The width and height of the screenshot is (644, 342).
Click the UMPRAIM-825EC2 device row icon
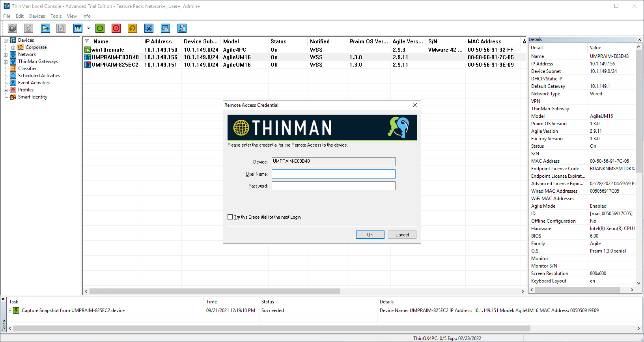88,65
